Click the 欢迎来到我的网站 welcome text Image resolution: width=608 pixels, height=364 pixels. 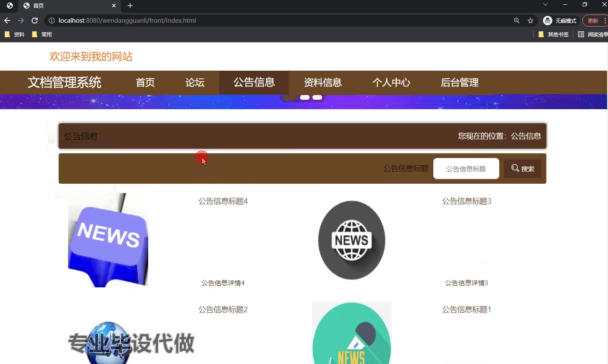click(x=91, y=57)
